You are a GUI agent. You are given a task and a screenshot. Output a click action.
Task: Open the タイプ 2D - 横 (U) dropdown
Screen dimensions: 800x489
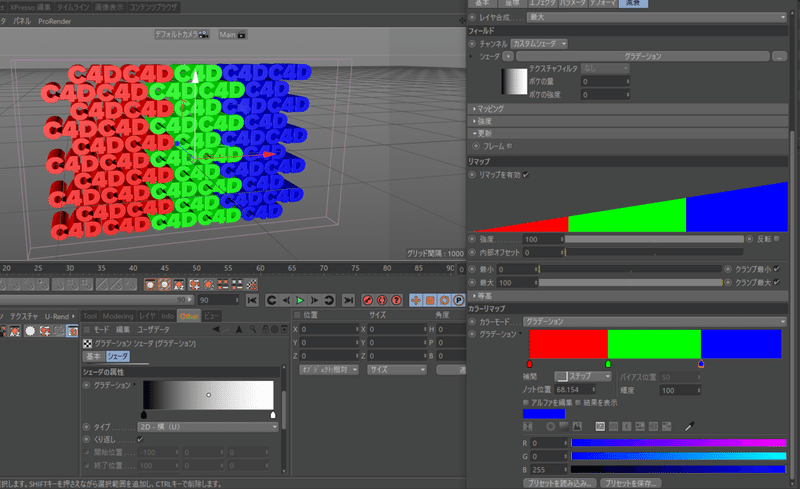tap(208, 427)
